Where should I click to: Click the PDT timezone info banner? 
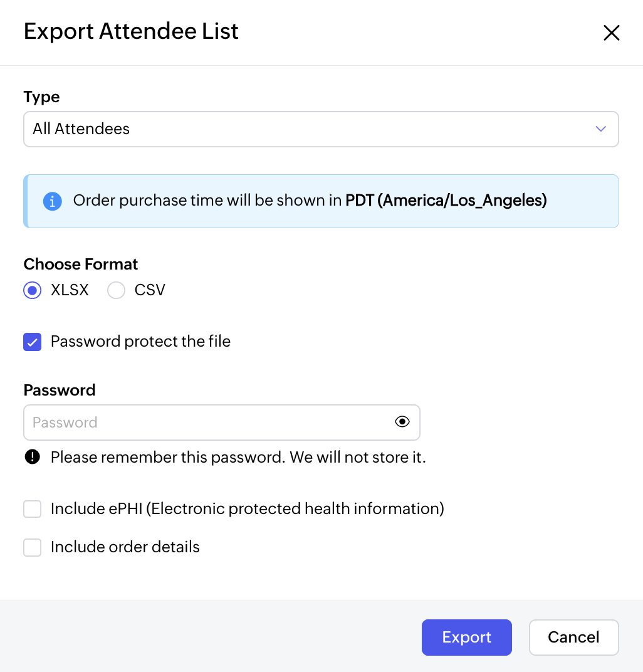320,201
